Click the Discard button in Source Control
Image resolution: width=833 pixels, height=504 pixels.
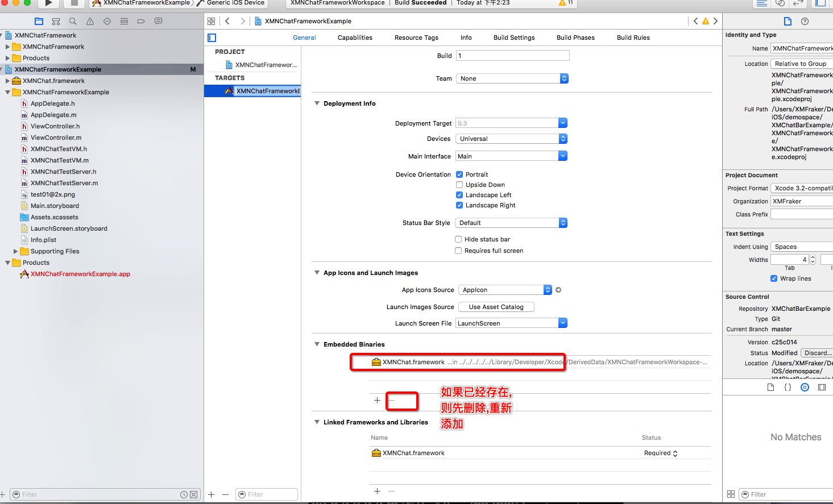pyautogui.click(x=817, y=353)
